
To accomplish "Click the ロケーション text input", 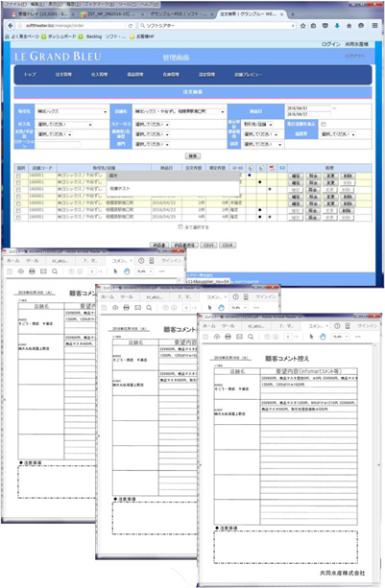I will (x=59, y=145).
